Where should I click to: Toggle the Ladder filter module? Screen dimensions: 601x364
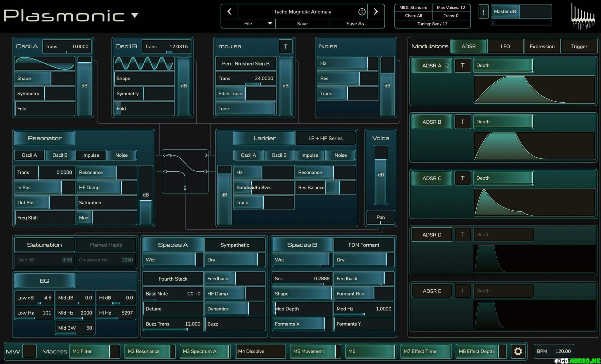pyautogui.click(x=264, y=138)
